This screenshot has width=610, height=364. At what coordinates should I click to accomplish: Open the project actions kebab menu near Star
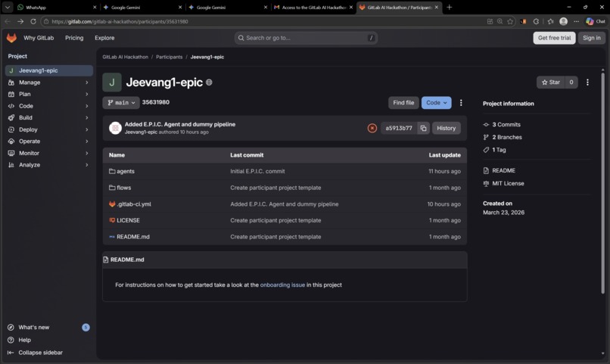coord(587,82)
